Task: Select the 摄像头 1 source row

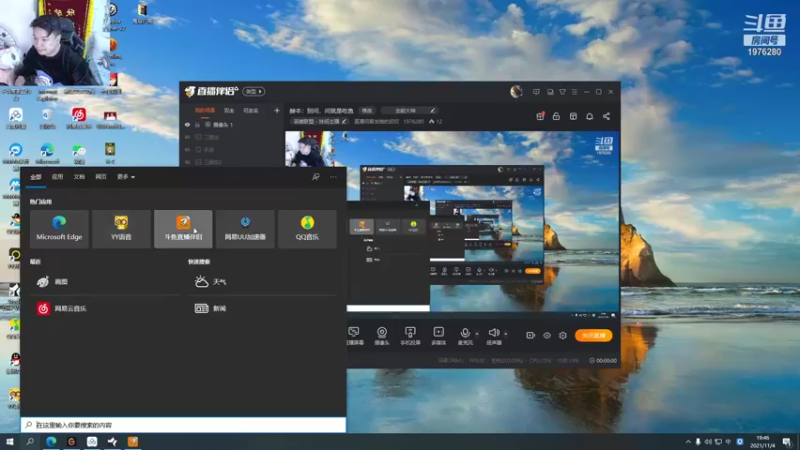Action: (x=232, y=124)
